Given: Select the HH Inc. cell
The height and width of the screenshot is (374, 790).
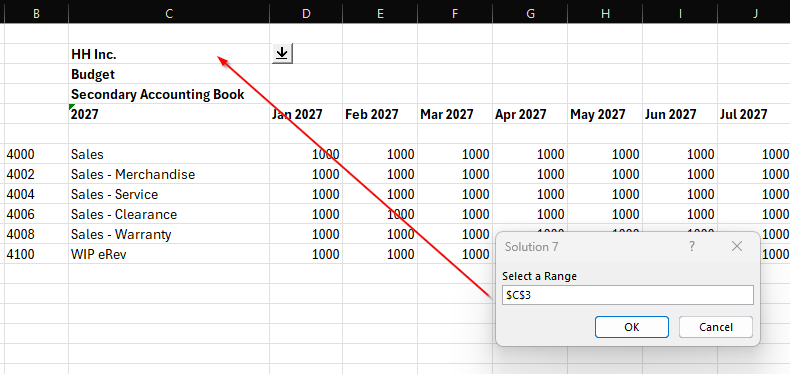Looking at the screenshot, I should click(x=169, y=53).
